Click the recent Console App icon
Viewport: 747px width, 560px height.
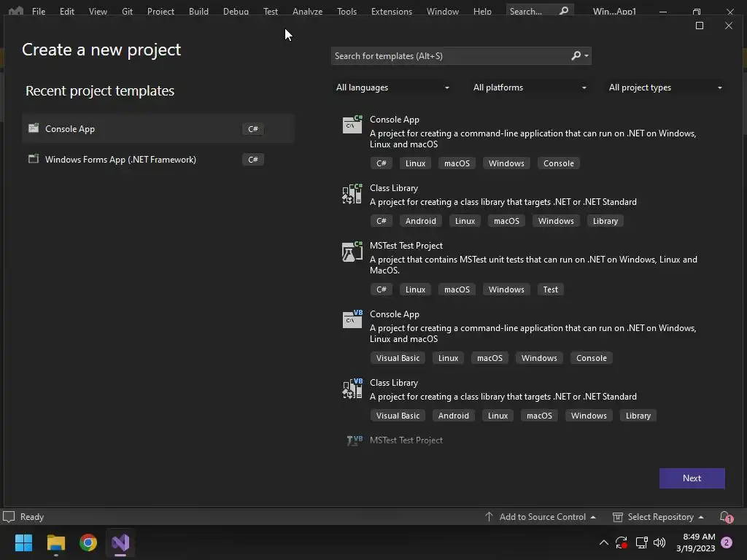pyautogui.click(x=34, y=128)
